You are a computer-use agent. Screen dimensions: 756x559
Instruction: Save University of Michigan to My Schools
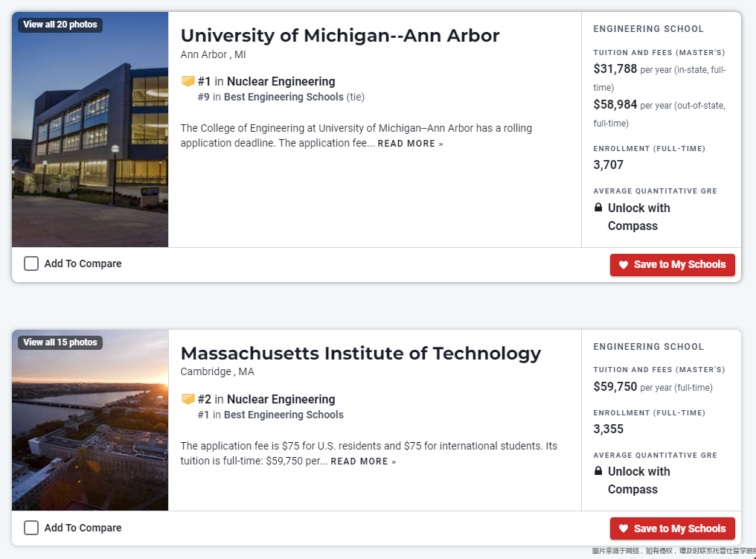tap(673, 265)
